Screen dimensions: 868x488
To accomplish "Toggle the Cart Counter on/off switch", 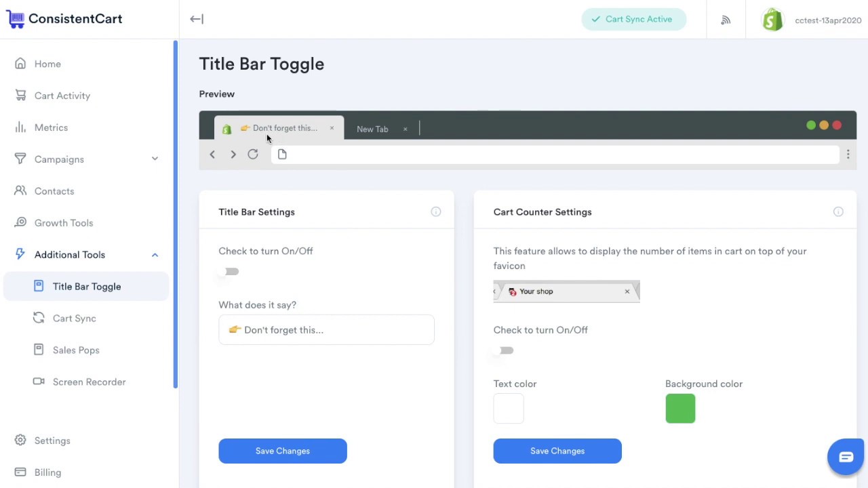I will 503,350.
